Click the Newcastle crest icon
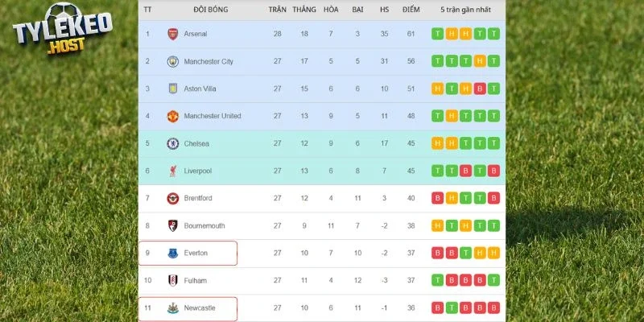Image resolution: width=644 pixels, height=322 pixels. tap(172, 308)
